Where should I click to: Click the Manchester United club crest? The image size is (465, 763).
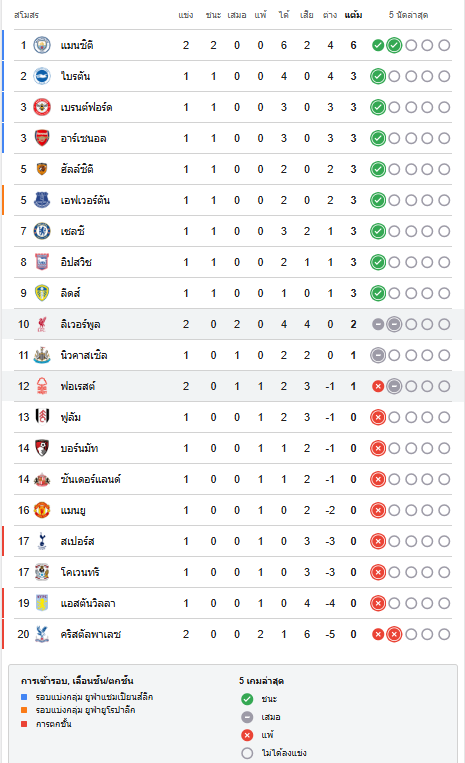42,510
